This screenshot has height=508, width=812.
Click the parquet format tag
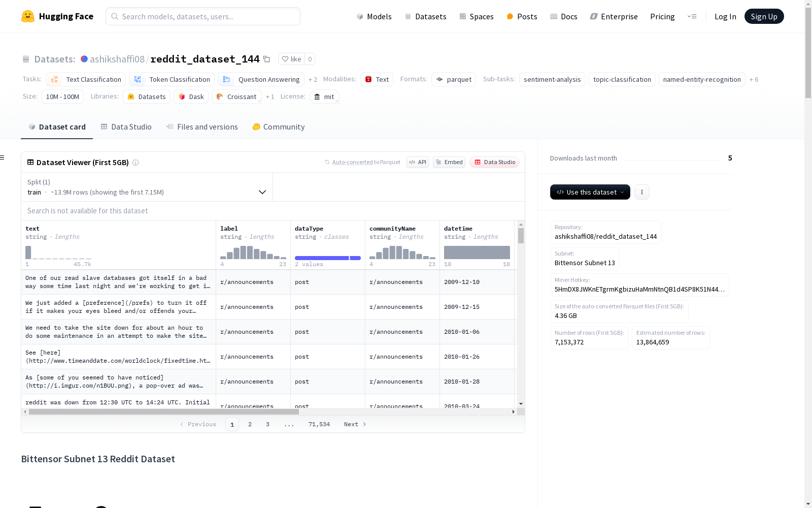[453, 79]
